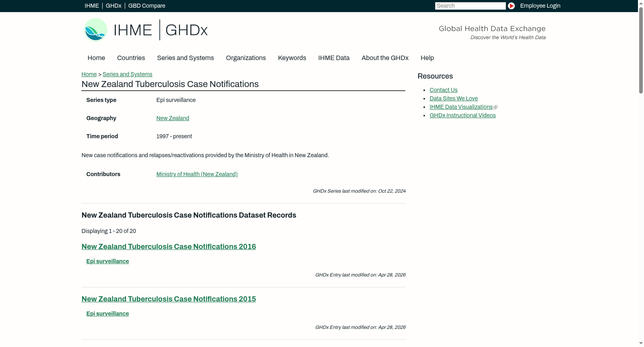Open the IHME link in top bar

pyautogui.click(x=92, y=6)
